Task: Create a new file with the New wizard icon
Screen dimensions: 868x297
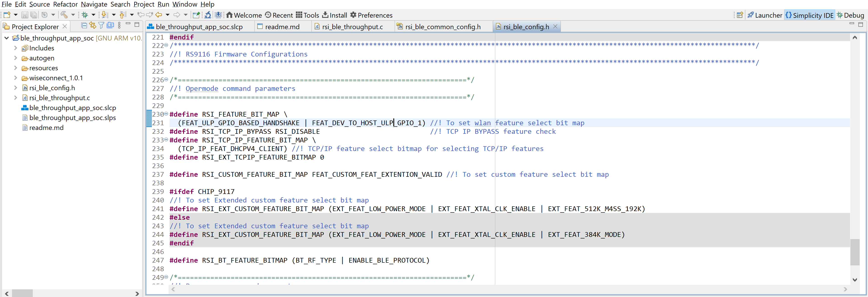Action: click(x=7, y=15)
